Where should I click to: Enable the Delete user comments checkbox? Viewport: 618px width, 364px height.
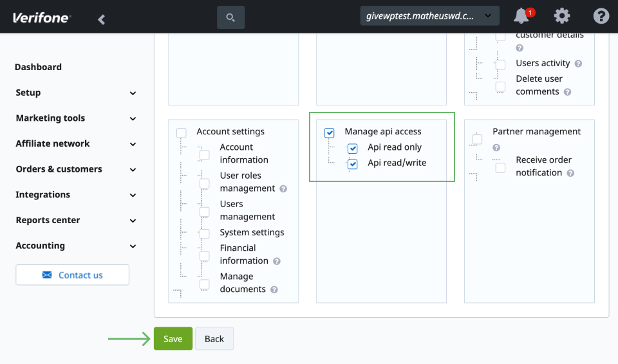tap(501, 86)
